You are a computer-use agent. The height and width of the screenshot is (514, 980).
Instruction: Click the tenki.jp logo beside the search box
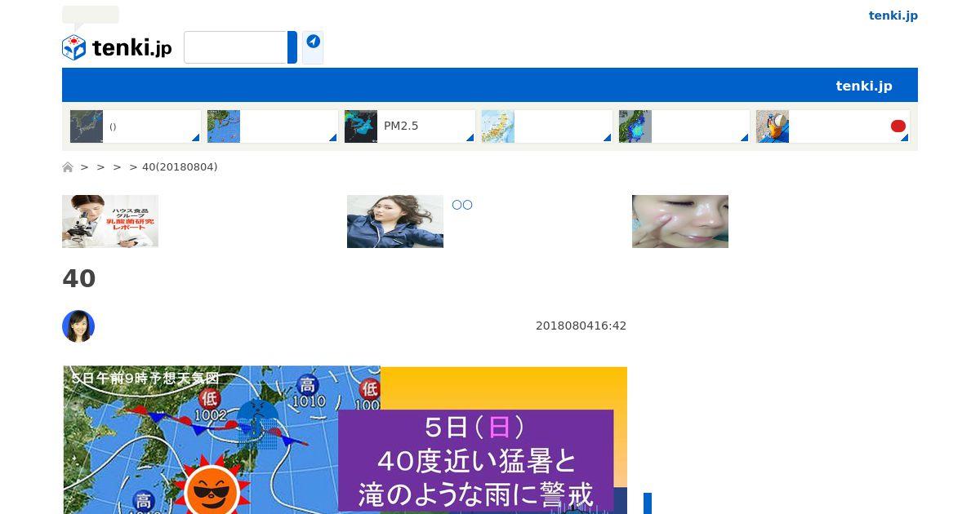[117, 47]
